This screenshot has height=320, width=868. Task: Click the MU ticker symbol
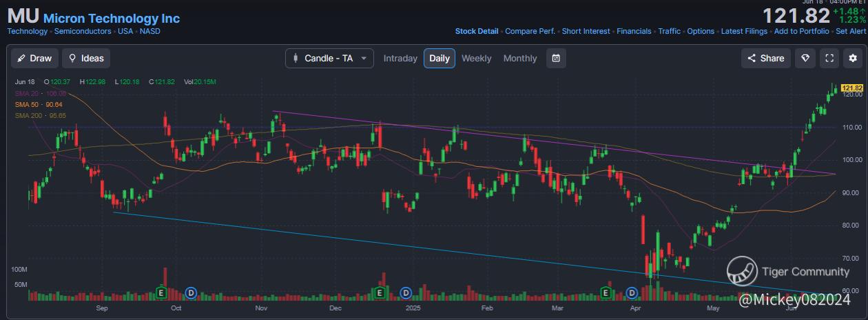pos(23,17)
